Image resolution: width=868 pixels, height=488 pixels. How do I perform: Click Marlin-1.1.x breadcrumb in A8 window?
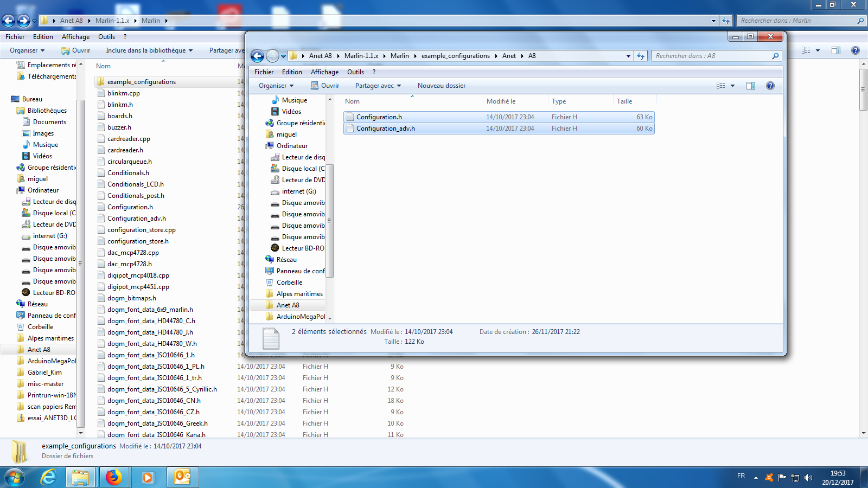click(x=361, y=56)
